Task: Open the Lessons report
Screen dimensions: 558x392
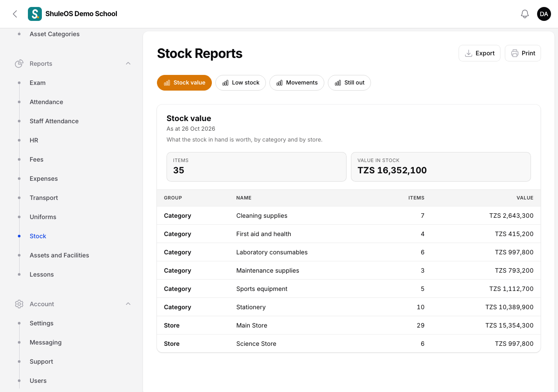Action: click(42, 274)
